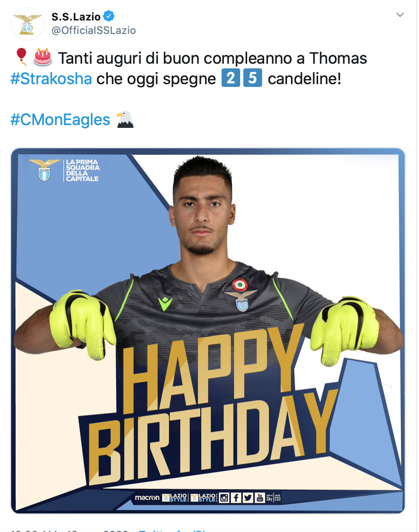Open the #Strakosha hashtag
The image size is (419, 532).
(51, 79)
